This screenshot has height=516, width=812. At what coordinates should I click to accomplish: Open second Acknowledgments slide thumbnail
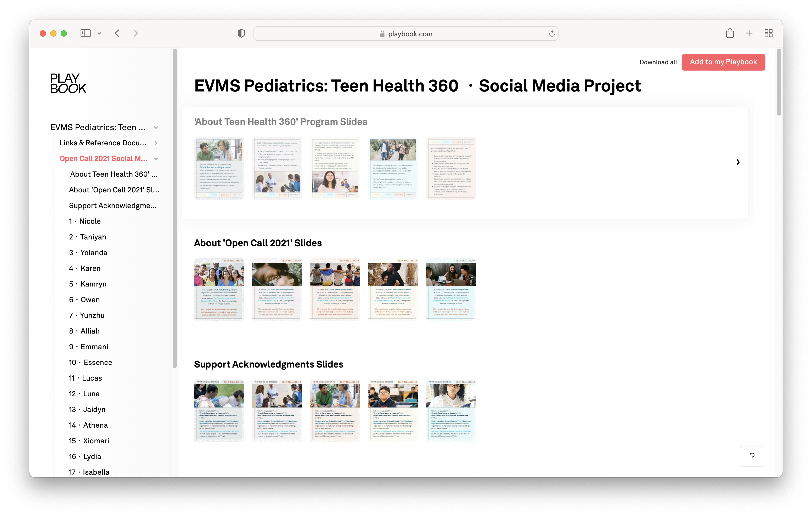click(x=277, y=411)
